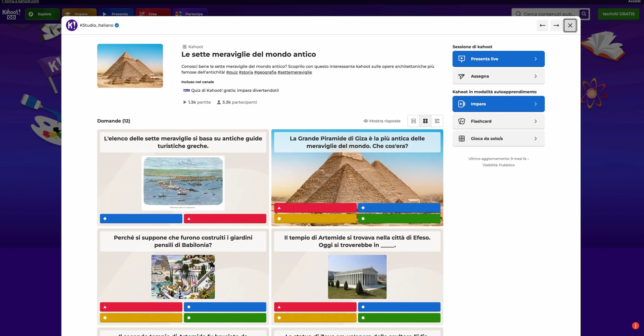The height and width of the screenshot is (336, 644).
Task: Click the KStudio_Italiano profile avatar
Action: (x=72, y=25)
